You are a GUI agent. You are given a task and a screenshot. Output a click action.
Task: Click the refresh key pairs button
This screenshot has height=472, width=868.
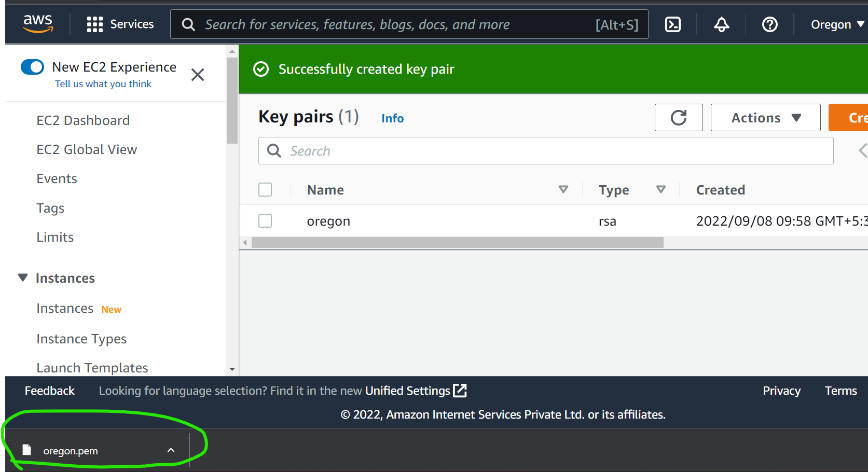(x=679, y=118)
